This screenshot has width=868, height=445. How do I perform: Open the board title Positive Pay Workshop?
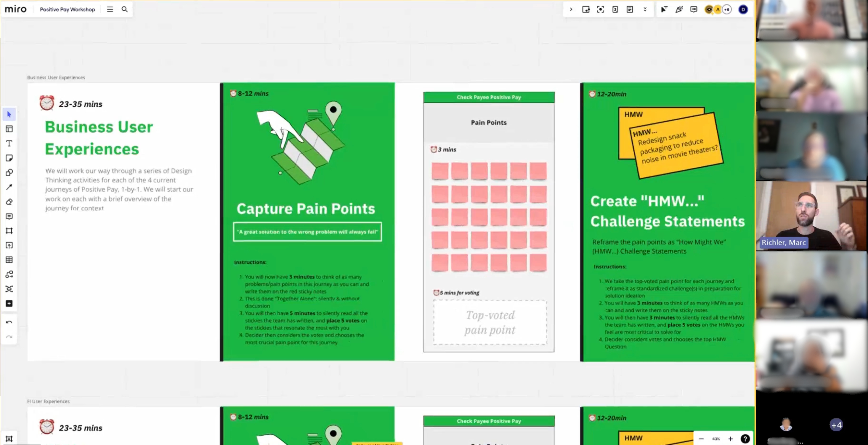(68, 9)
